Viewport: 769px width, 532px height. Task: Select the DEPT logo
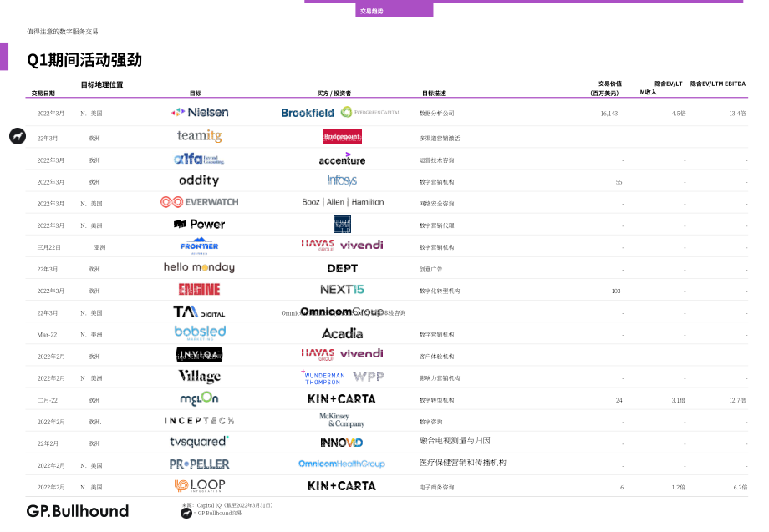pos(343,268)
